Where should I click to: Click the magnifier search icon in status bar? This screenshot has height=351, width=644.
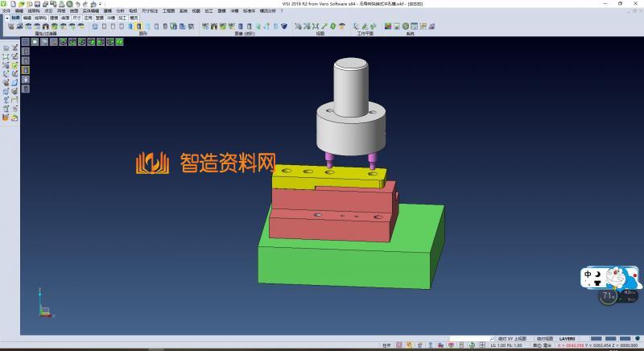point(493,339)
